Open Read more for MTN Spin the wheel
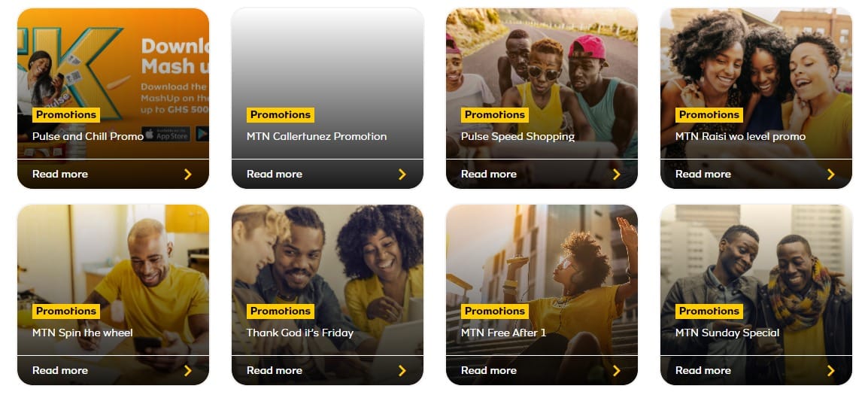Screen dimensions: 868x398 59,370
